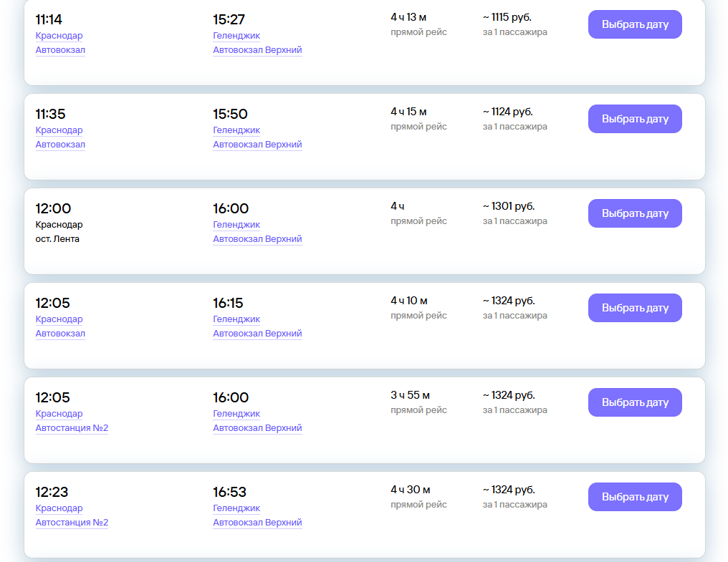Click Краснодар link under the 11:35 departure
This screenshot has width=728, height=562.
point(59,130)
